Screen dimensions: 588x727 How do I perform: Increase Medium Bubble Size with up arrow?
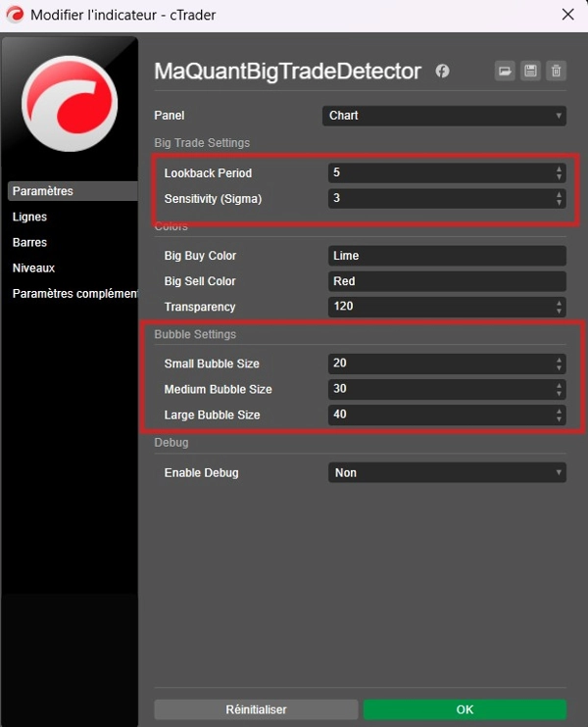559,385
